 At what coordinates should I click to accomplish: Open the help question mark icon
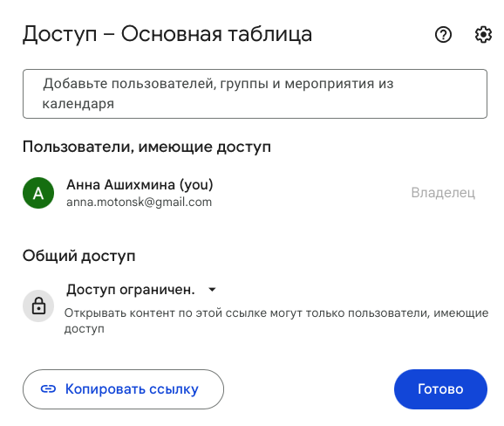pos(443,34)
